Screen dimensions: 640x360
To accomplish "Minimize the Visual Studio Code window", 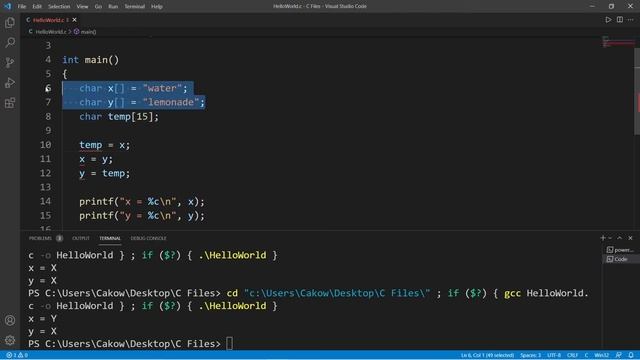I will 592,6.
